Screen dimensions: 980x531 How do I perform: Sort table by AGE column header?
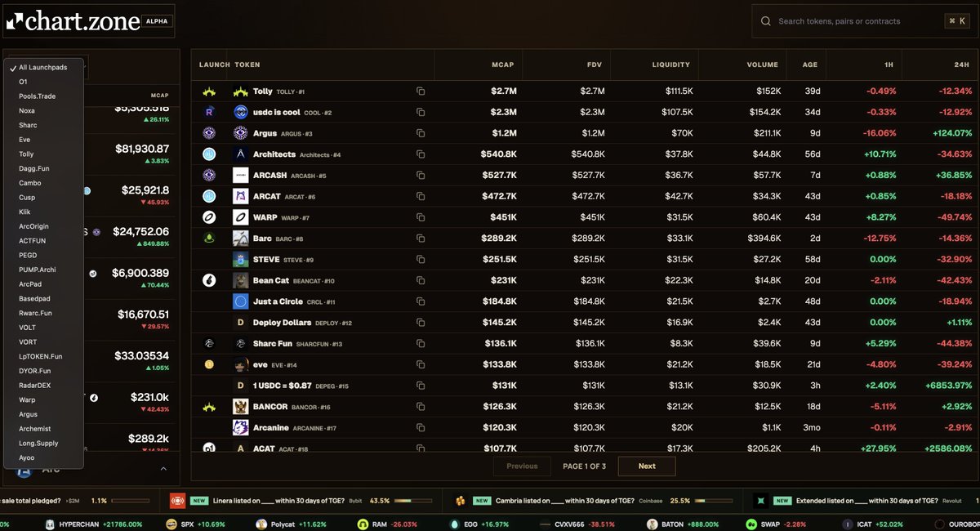click(x=808, y=65)
